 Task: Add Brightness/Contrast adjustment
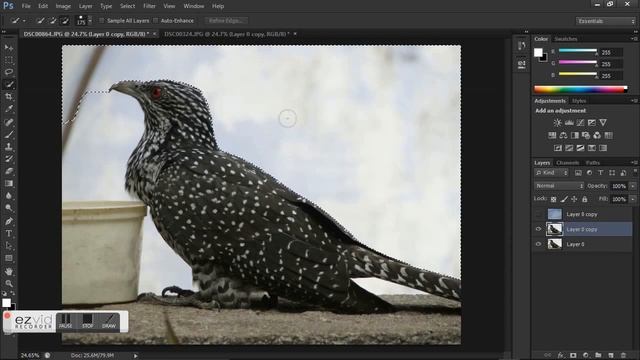point(558,122)
